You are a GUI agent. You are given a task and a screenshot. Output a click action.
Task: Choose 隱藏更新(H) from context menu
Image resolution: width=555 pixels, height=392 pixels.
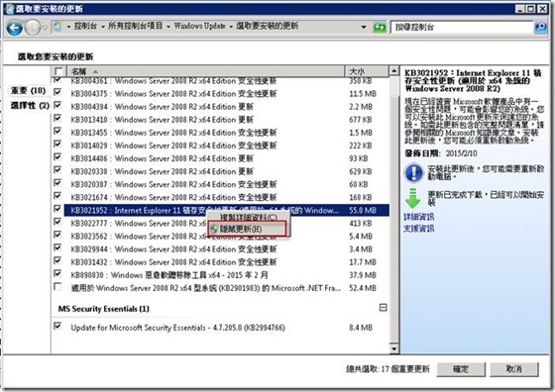(x=247, y=229)
